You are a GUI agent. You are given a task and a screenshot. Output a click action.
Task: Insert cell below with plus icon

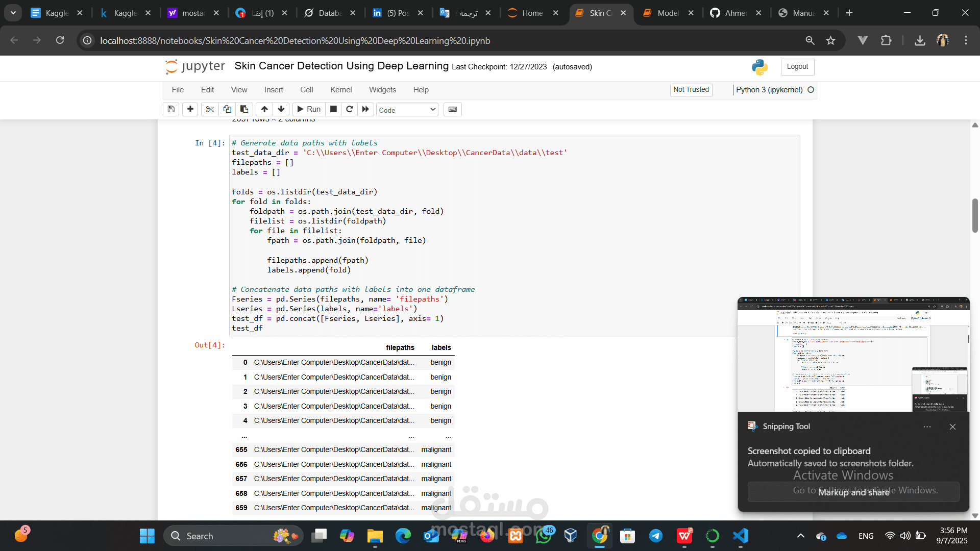[x=190, y=109]
